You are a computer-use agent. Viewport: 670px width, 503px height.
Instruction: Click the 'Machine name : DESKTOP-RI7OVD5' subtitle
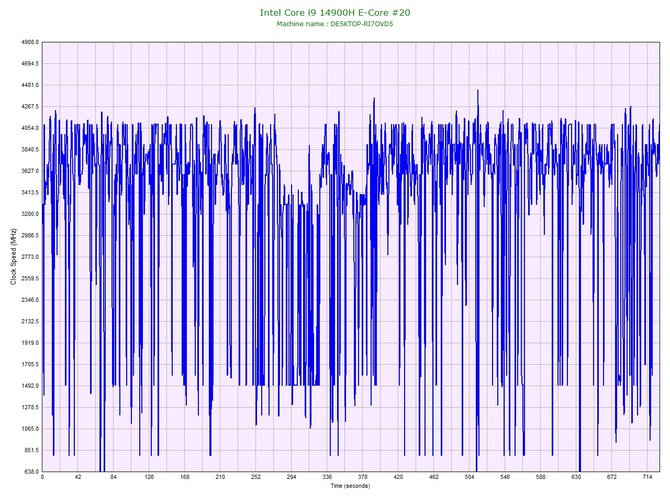pos(335,24)
